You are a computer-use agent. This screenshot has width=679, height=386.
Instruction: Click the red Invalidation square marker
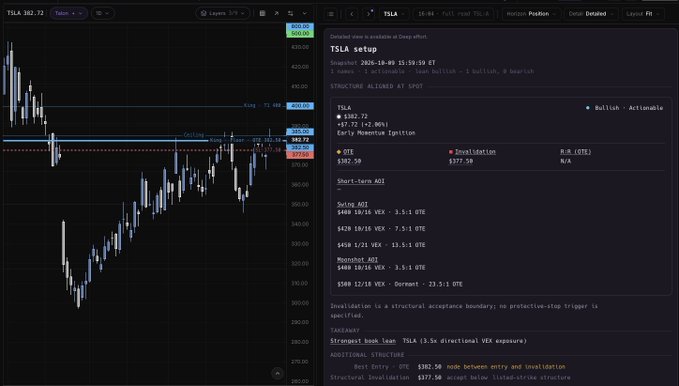(451, 152)
